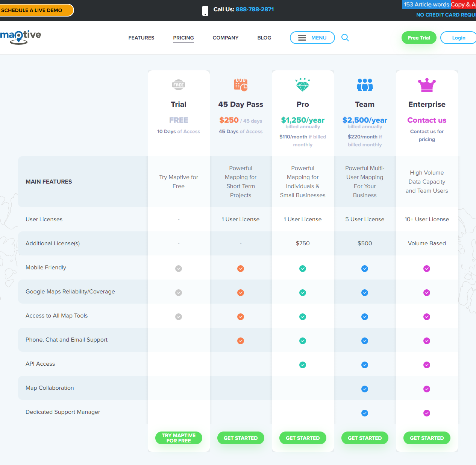This screenshot has height=465, width=476.
Task: Click 45 Day Pass checkmark for Mobile Friendly
Action: (241, 269)
